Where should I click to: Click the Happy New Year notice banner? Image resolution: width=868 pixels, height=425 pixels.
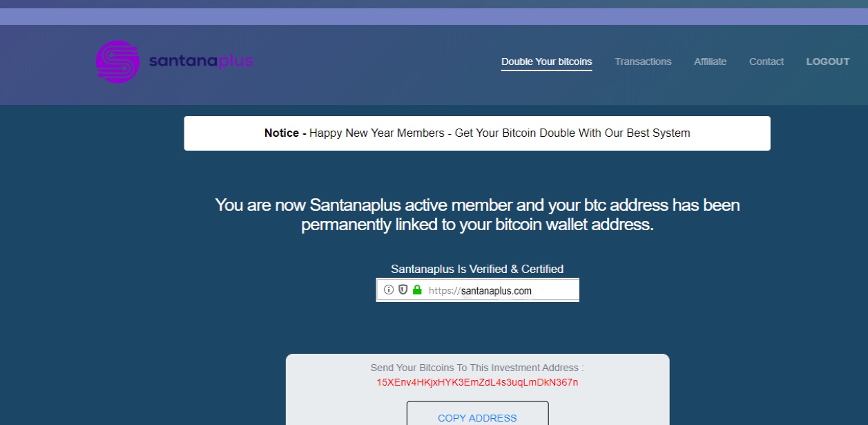[477, 133]
